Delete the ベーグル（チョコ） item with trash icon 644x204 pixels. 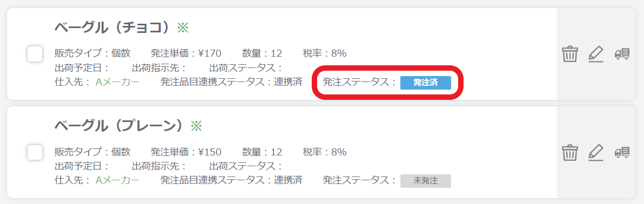pyautogui.click(x=569, y=54)
